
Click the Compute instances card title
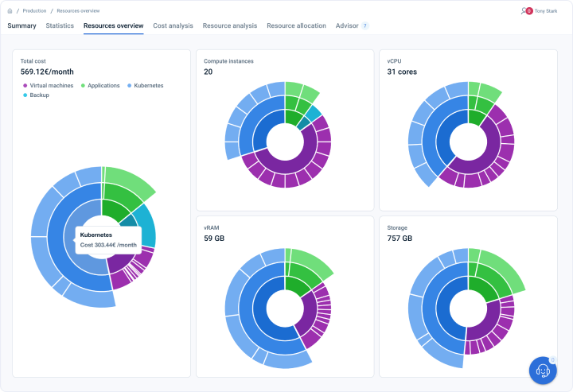click(x=228, y=61)
